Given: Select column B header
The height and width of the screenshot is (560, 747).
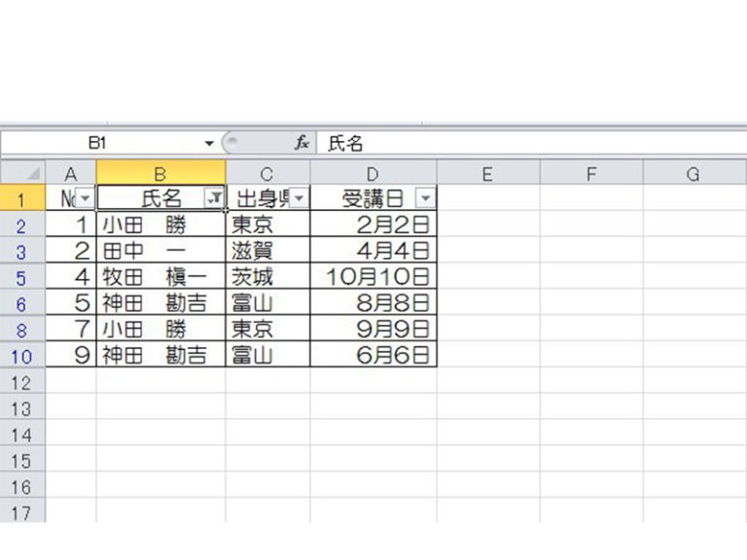Looking at the screenshot, I should pyautogui.click(x=160, y=173).
